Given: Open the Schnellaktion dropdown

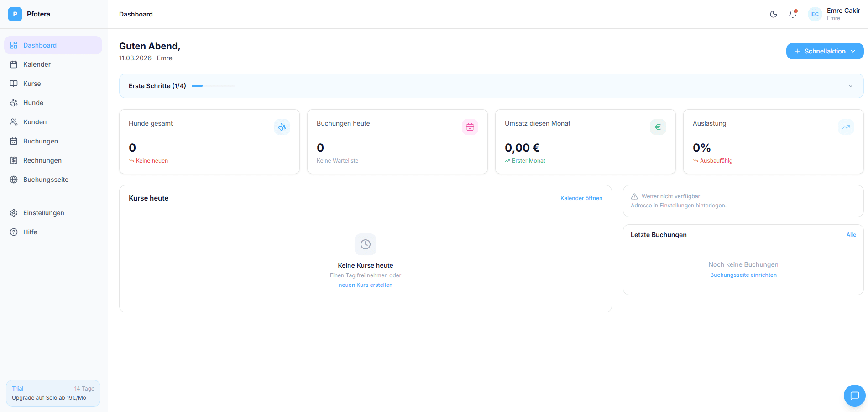Looking at the screenshot, I should 824,51.
